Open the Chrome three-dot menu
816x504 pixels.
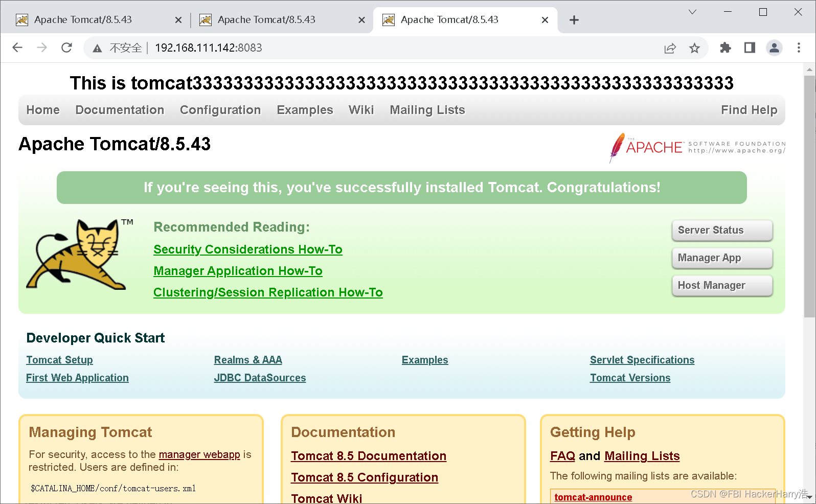(x=799, y=48)
